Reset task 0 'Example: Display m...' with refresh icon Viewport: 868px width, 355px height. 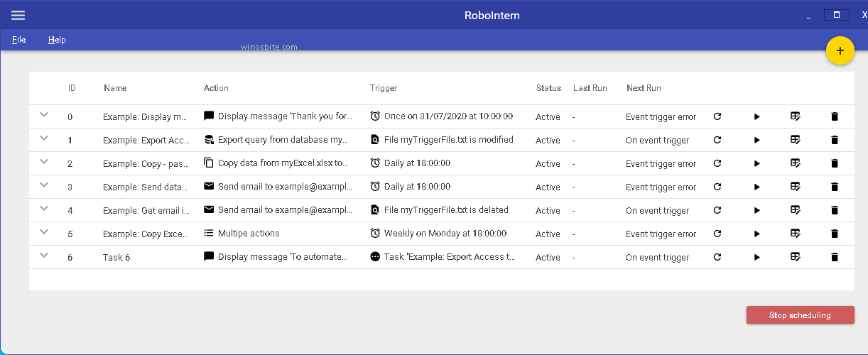[x=717, y=116]
